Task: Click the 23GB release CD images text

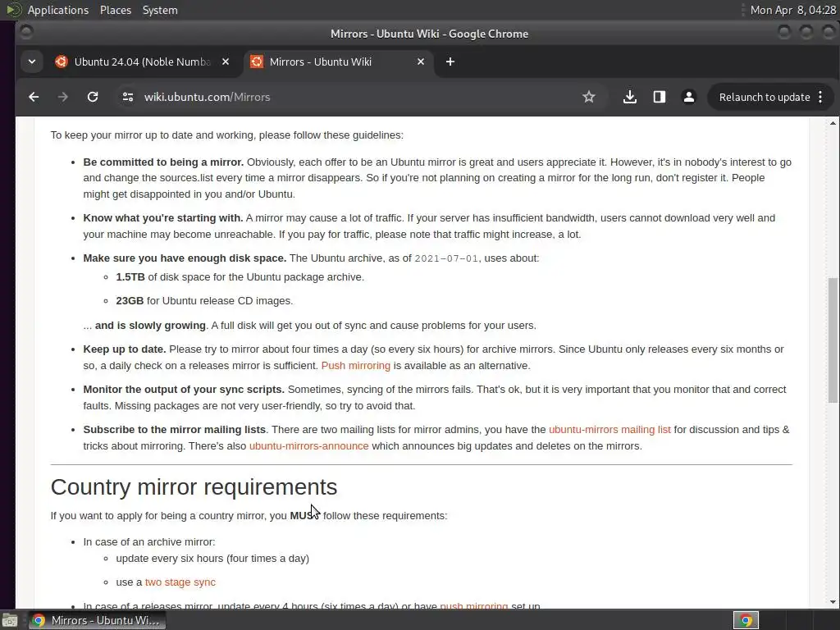Action: point(204,301)
